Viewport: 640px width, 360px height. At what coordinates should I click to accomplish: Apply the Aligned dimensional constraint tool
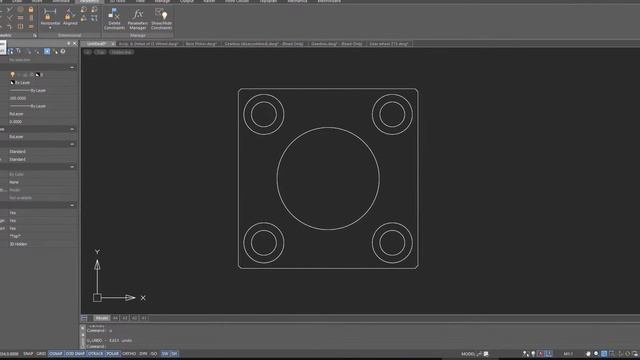[x=70, y=17]
